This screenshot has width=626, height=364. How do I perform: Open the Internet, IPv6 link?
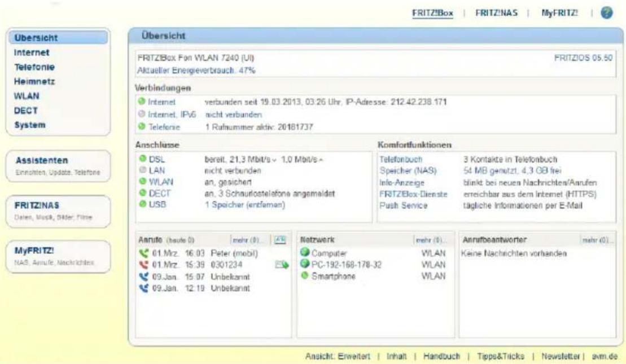pos(172,114)
